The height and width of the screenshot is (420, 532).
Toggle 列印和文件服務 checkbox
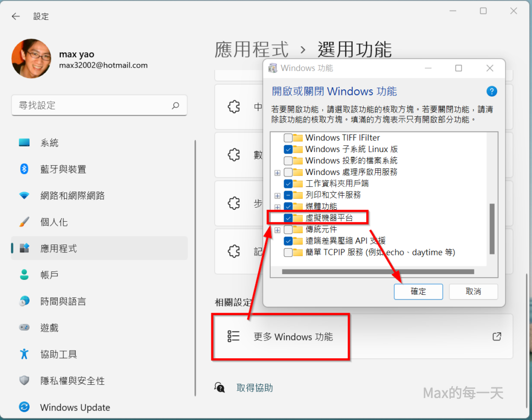coord(288,195)
